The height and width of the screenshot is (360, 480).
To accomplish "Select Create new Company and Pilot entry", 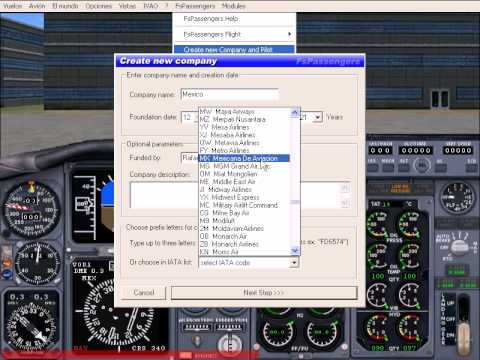I will pyautogui.click(x=234, y=50).
